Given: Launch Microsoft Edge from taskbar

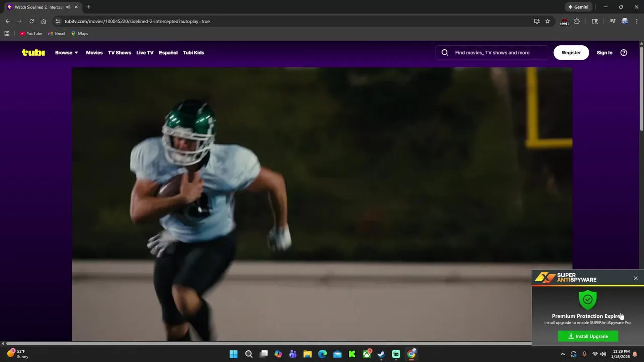Looking at the screenshot, I should [x=323, y=354].
